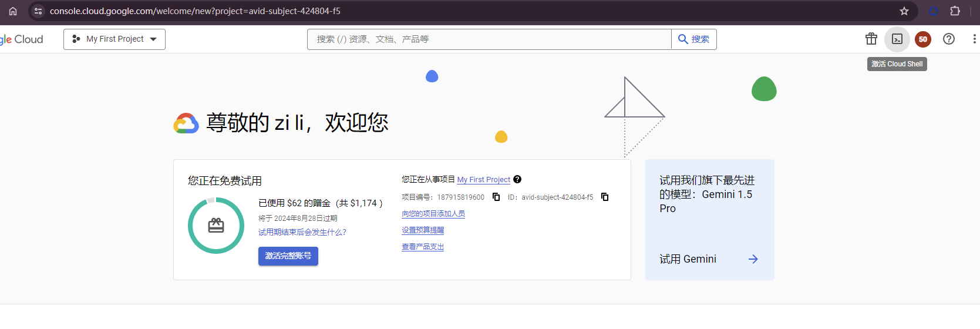Open the free trial gift icon

871,39
